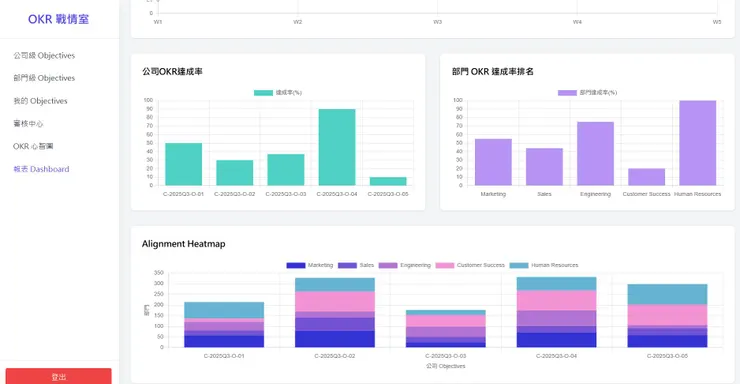Click the W2 label on the top chart axis

pos(297,22)
